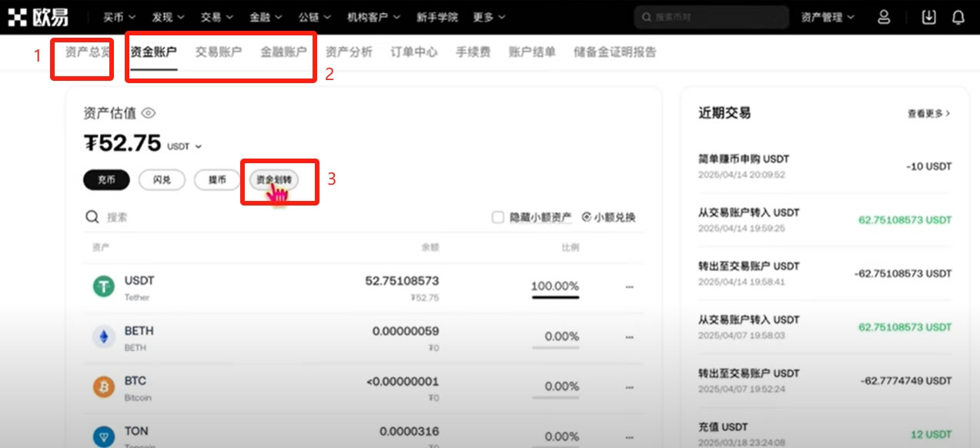The width and height of the screenshot is (980, 448).
Task: Open the 资产分析 tab
Action: tap(349, 52)
